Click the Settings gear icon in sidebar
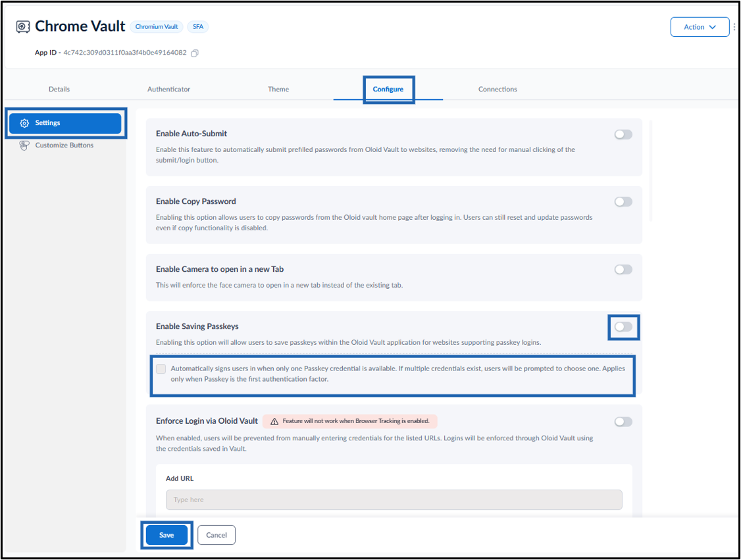The image size is (741, 560). pyautogui.click(x=24, y=123)
